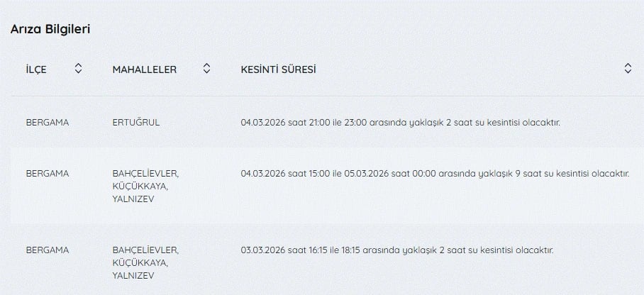Click the sort arrows beside İLÇE header
The image size is (644, 295).
point(78,69)
